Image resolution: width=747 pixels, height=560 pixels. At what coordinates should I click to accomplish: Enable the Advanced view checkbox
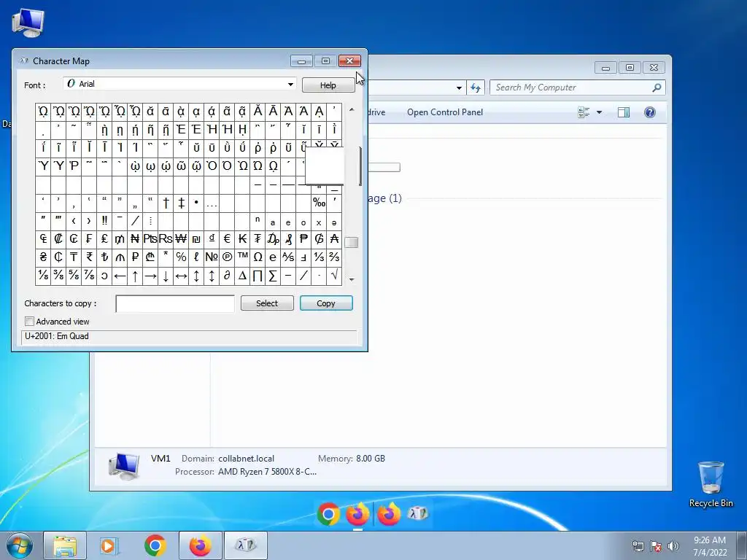(x=29, y=322)
